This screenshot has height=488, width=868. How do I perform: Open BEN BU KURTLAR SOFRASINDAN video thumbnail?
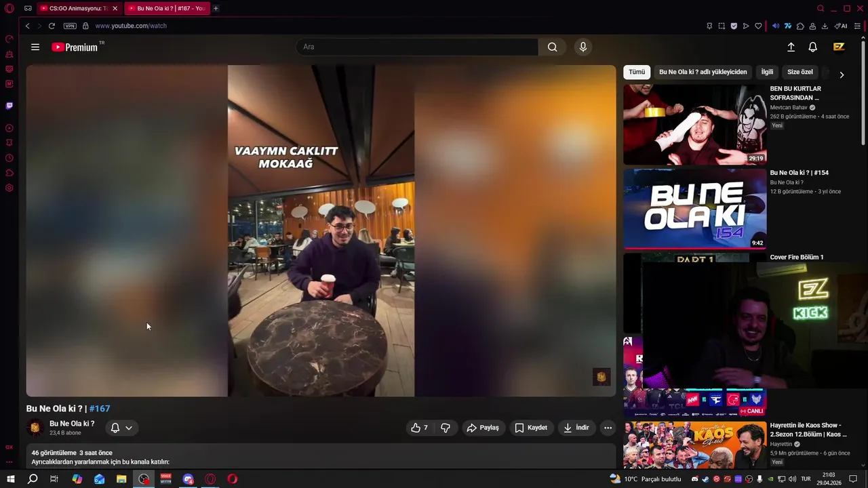(x=695, y=125)
